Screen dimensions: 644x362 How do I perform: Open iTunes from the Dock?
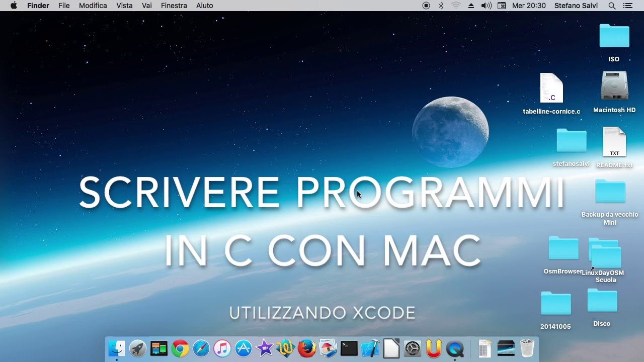click(222, 348)
